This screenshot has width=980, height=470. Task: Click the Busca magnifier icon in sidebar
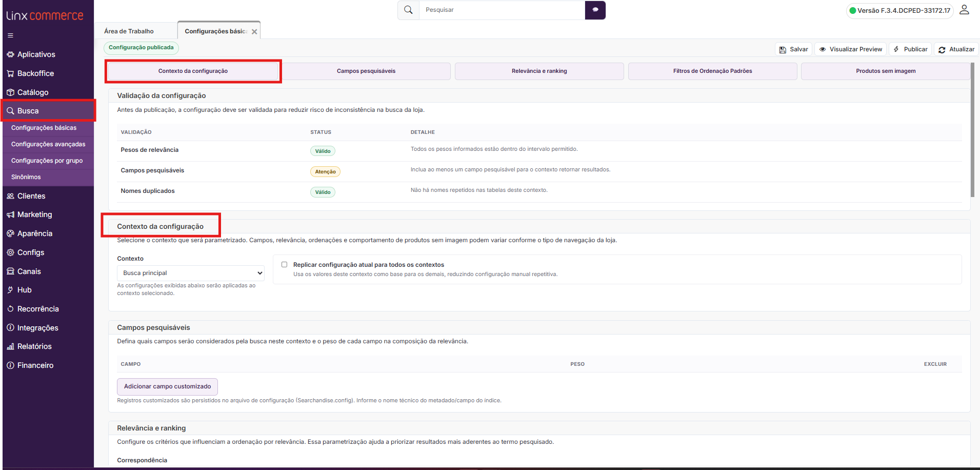10,111
